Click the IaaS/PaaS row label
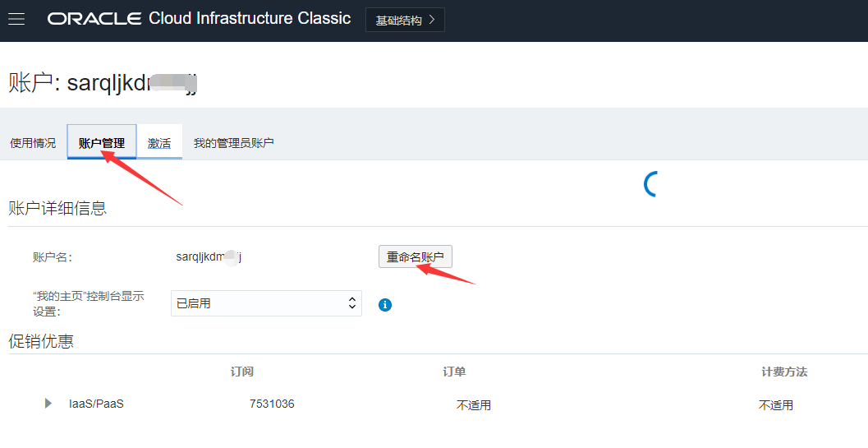Viewport: 868px width, 448px height. pos(96,404)
